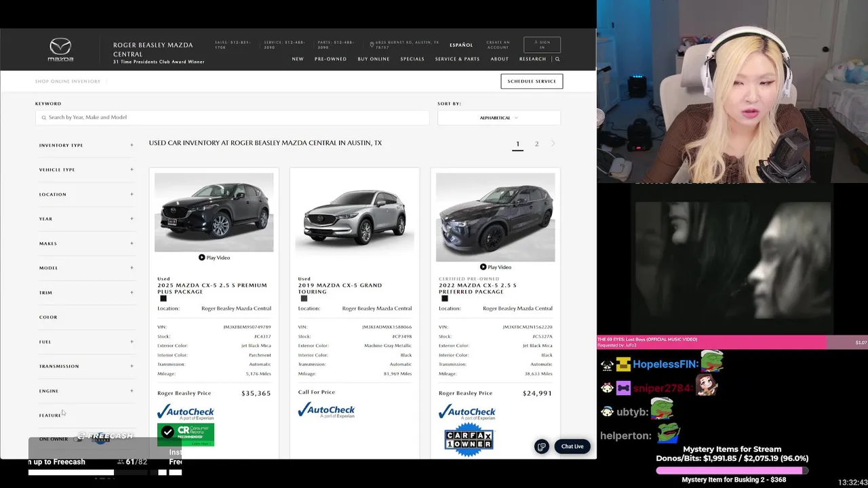
Task: Click the Schedule Service button
Action: pyautogui.click(x=532, y=81)
